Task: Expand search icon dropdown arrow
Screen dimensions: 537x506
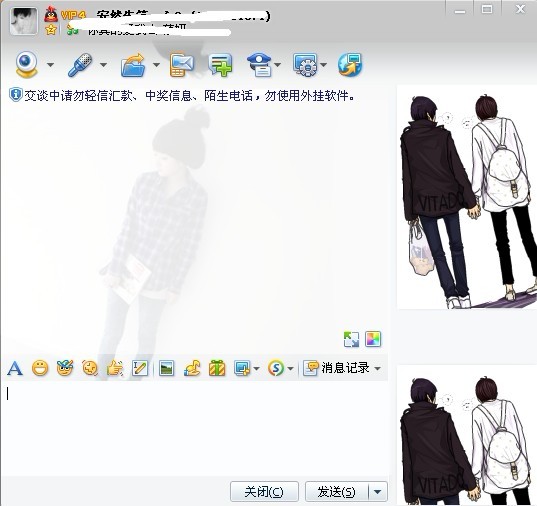Action: click(290, 369)
